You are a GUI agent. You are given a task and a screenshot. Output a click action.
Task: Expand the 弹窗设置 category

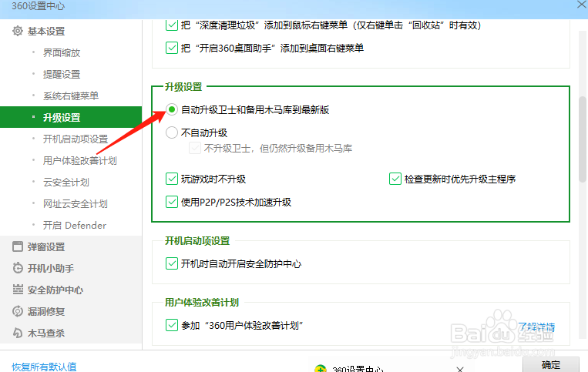click(46, 247)
